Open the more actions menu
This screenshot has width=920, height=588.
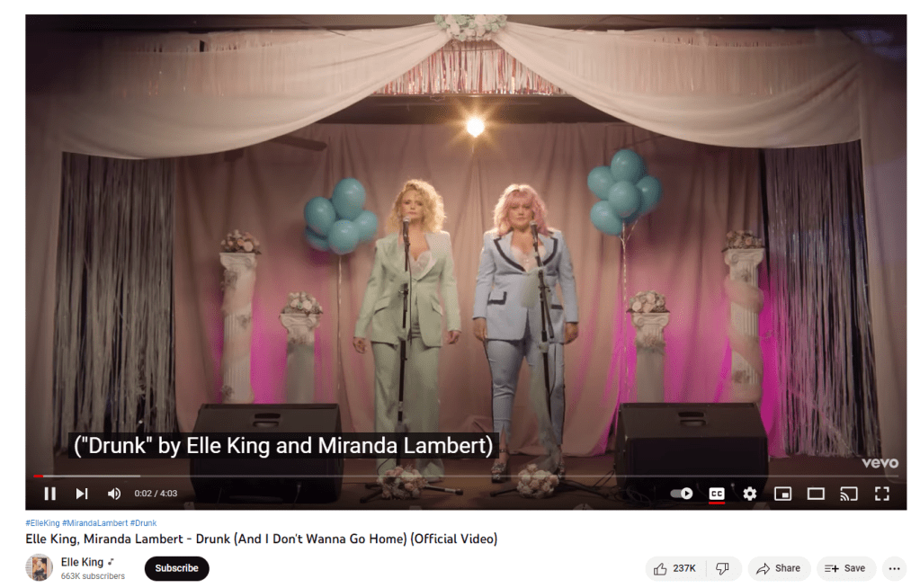(x=894, y=568)
